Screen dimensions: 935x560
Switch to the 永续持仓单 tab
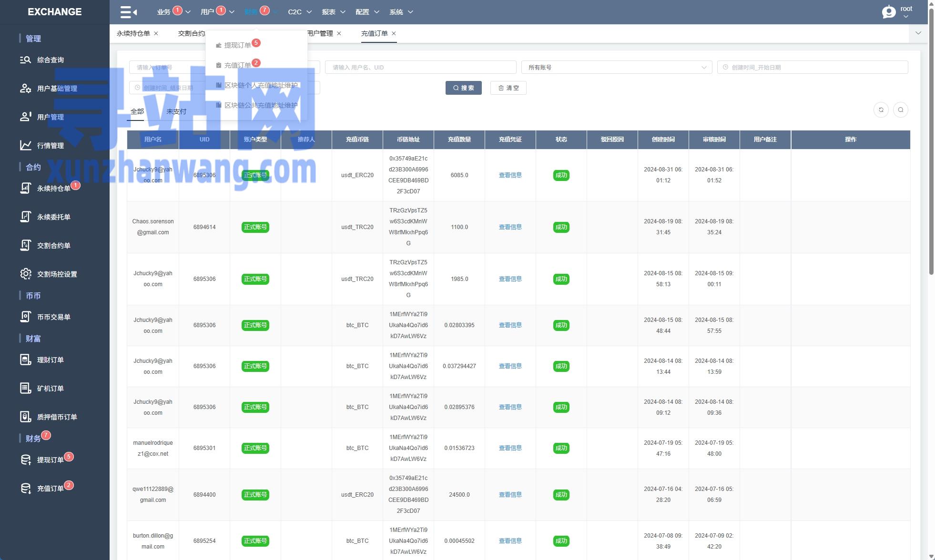click(x=133, y=33)
